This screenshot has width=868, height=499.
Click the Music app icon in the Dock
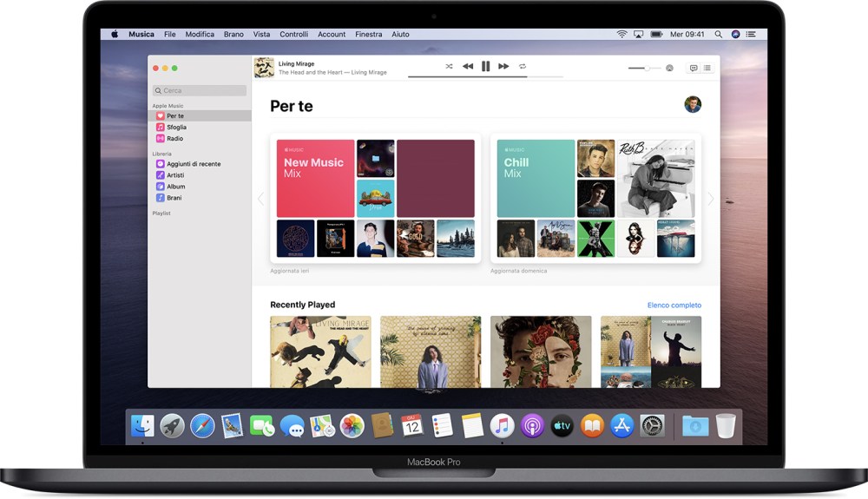[502, 426]
